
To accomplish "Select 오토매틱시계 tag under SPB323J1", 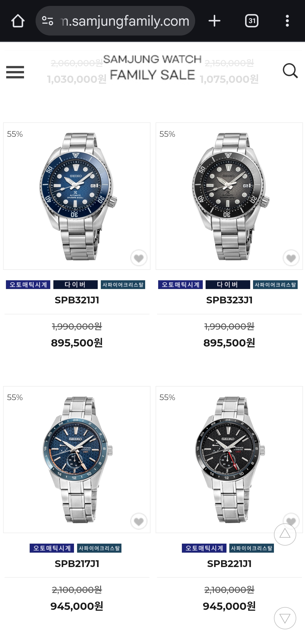I will [180, 284].
